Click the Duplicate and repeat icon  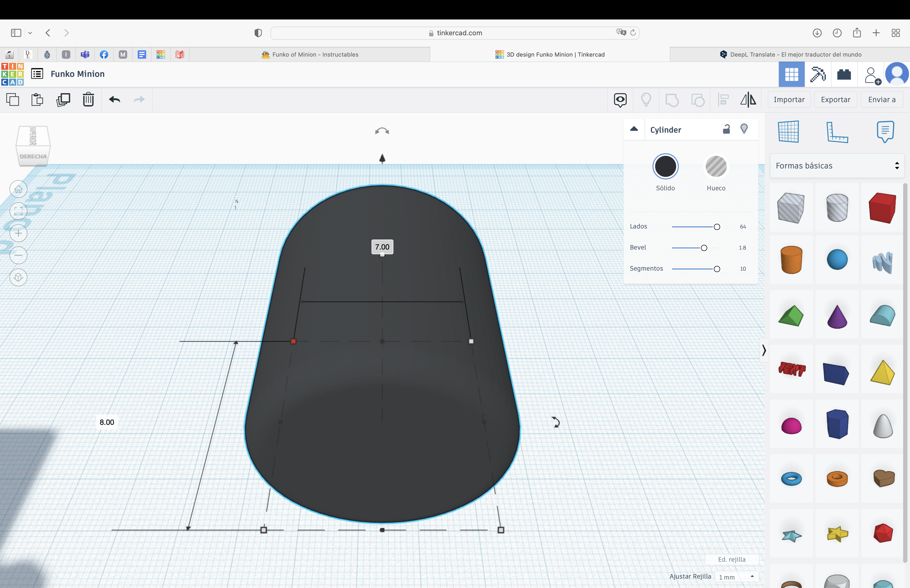pos(63,100)
